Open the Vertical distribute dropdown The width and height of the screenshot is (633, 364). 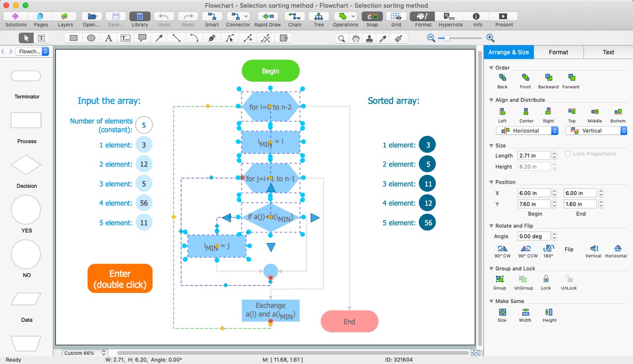click(596, 131)
